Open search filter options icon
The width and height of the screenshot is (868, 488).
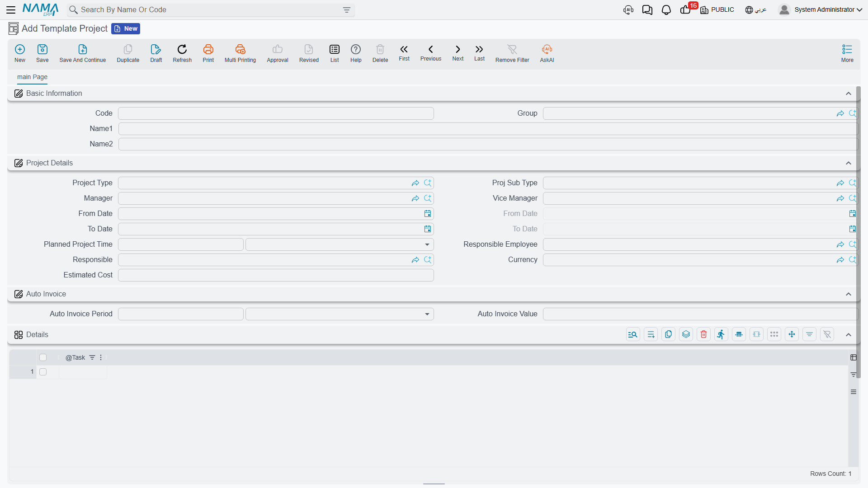point(347,10)
